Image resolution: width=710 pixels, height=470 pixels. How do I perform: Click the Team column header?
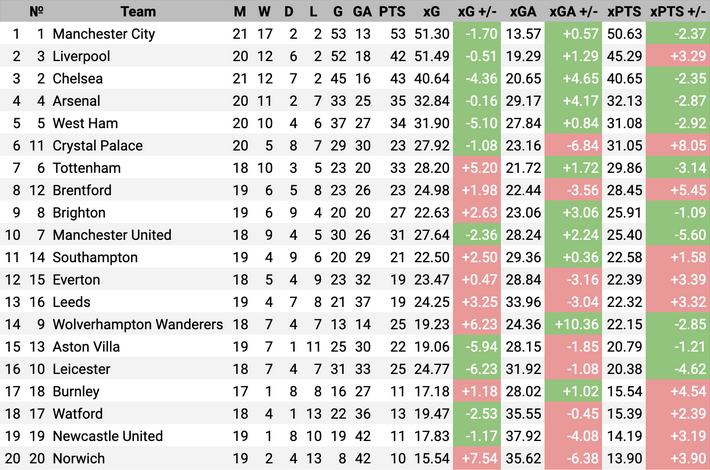[x=138, y=11]
